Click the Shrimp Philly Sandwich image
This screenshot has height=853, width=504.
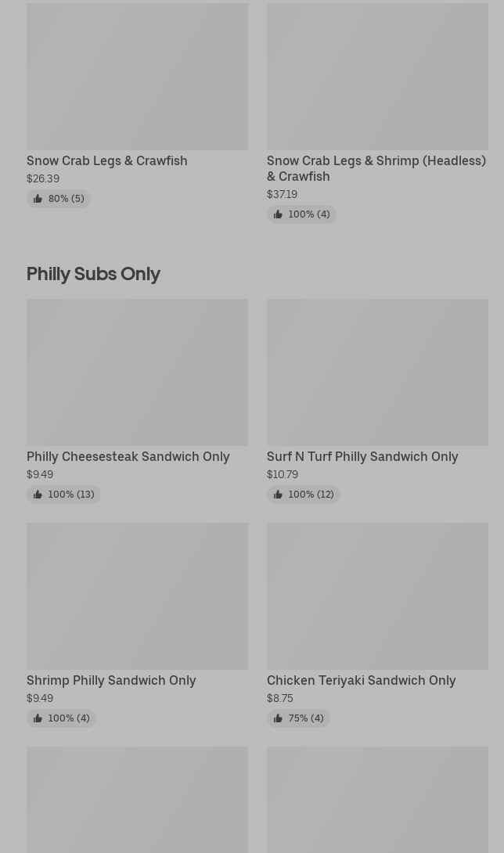point(137,596)
